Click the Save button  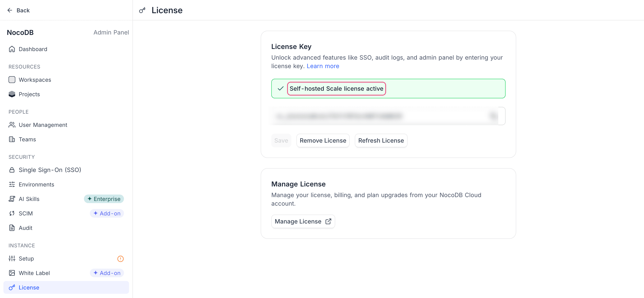281,140
